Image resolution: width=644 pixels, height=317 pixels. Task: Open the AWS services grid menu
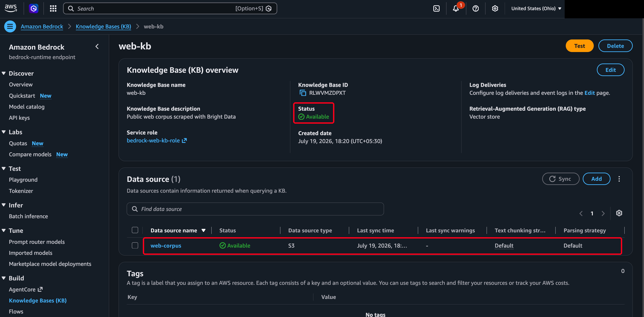53,9
